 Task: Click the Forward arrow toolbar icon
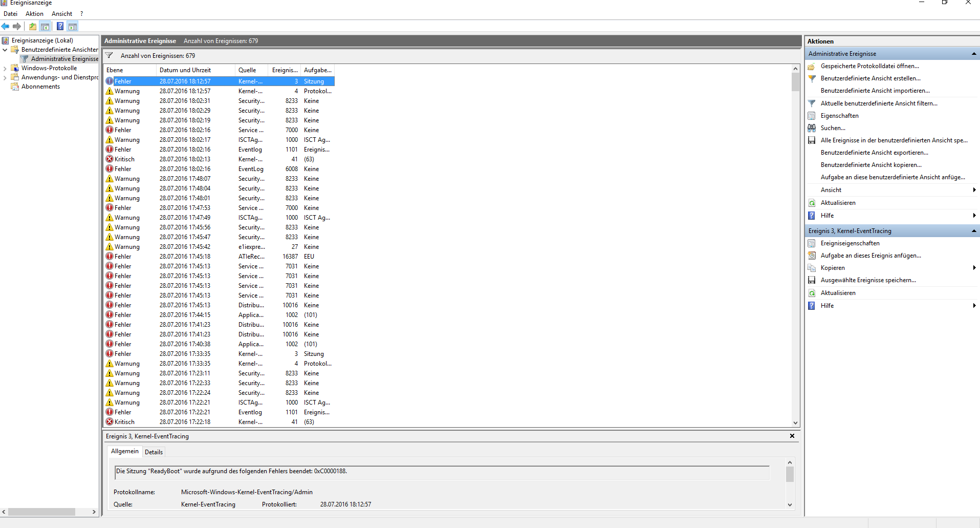[x=17, y=26]
